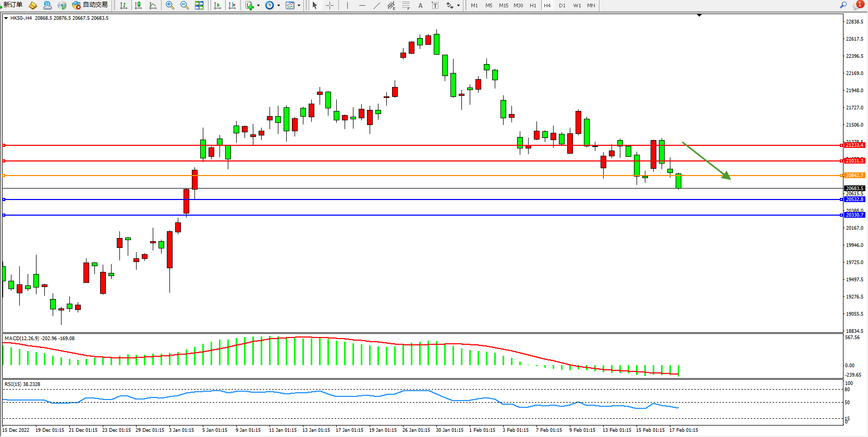Select the crosshair cursor tool

tap(329, 5)
